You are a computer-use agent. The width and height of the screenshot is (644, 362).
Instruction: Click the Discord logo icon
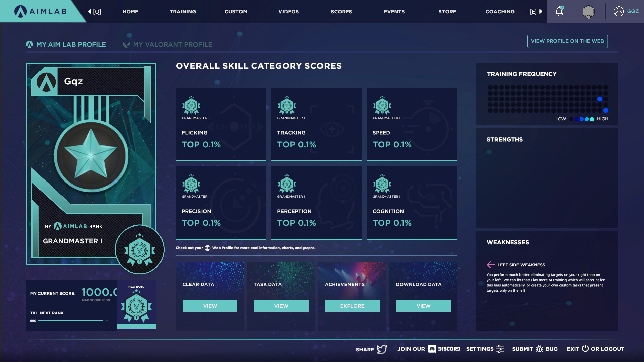coord(432,349)
